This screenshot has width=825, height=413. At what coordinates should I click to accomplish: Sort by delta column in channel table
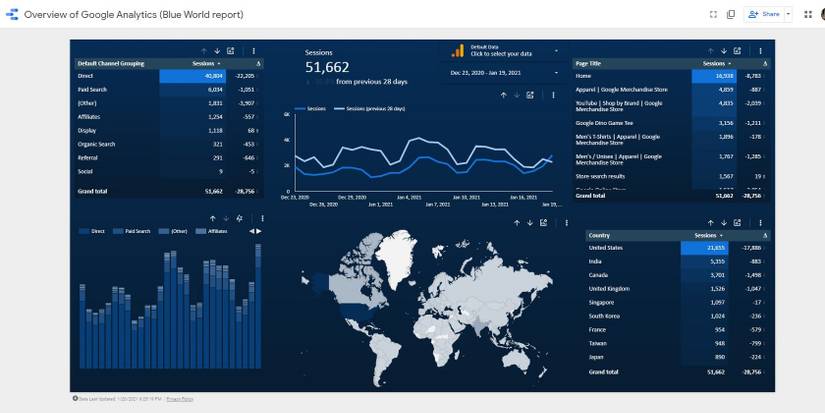click(258, 64)
